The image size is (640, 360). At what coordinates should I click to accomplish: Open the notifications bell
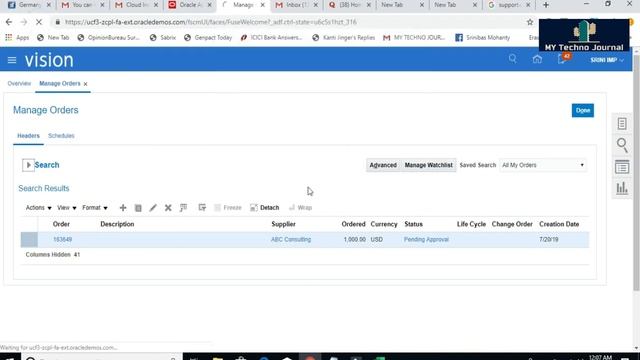pos(562,59)
